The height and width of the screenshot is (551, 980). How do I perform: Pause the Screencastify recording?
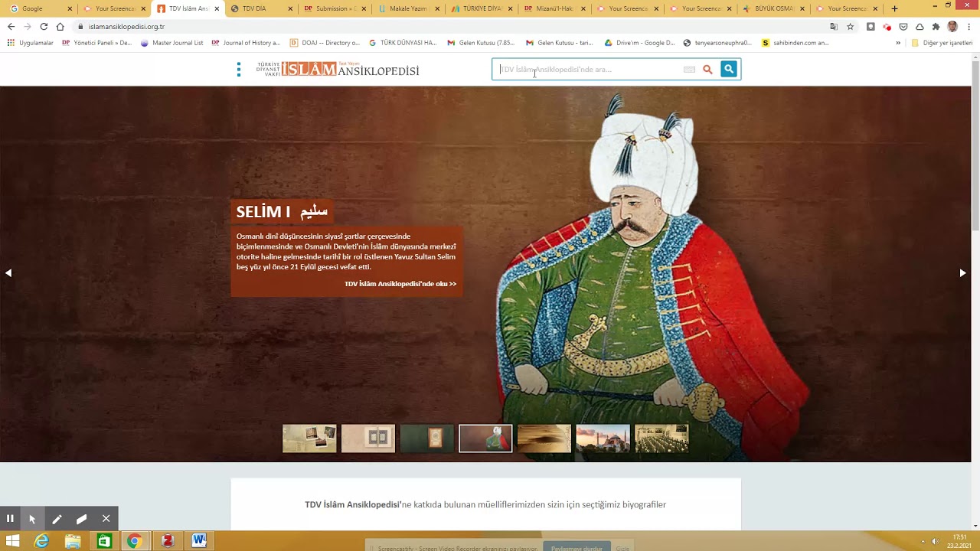pyautogui.click(x=10, y=518)
